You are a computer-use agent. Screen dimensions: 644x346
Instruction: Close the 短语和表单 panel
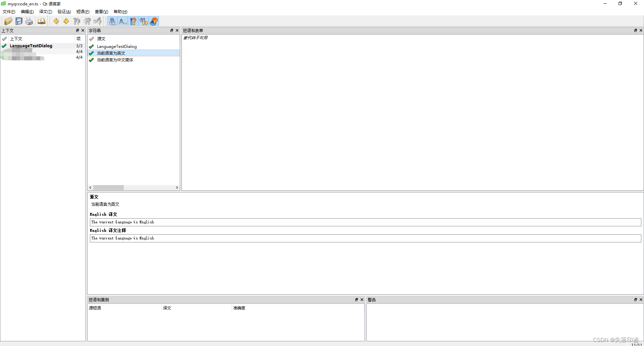pos(641,31)
